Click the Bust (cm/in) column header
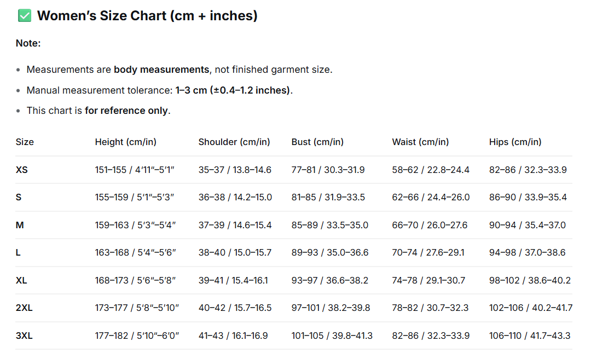 point(317,142)
